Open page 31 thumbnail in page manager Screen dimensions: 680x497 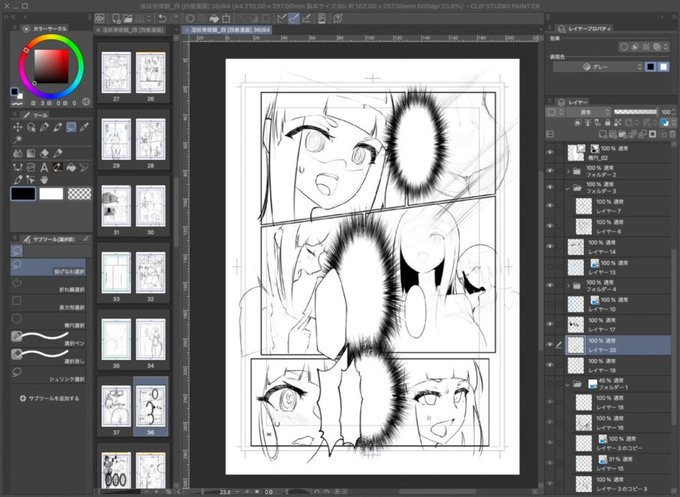[116, 206]
